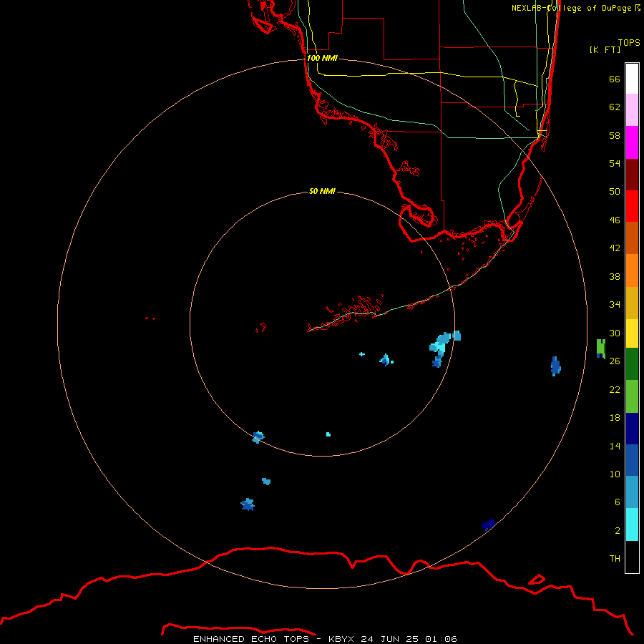Click the '6' legend value
644x644 pixels.
tap(617, 502)
